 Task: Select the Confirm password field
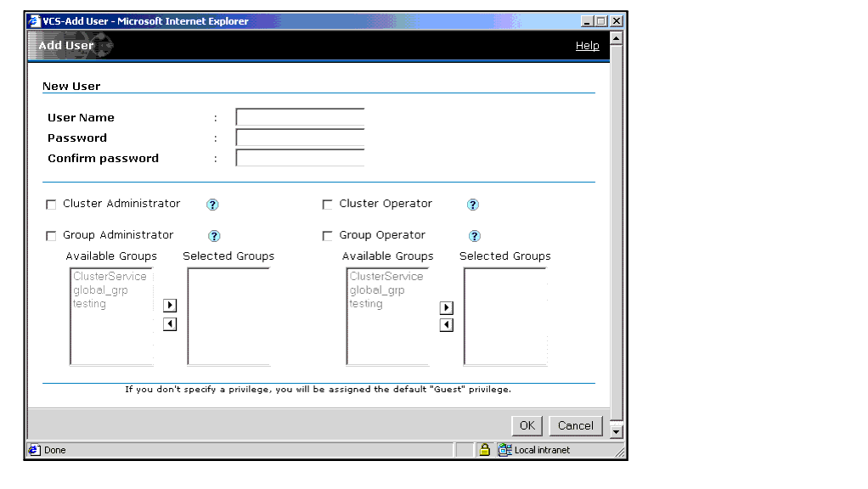[300, 158]
